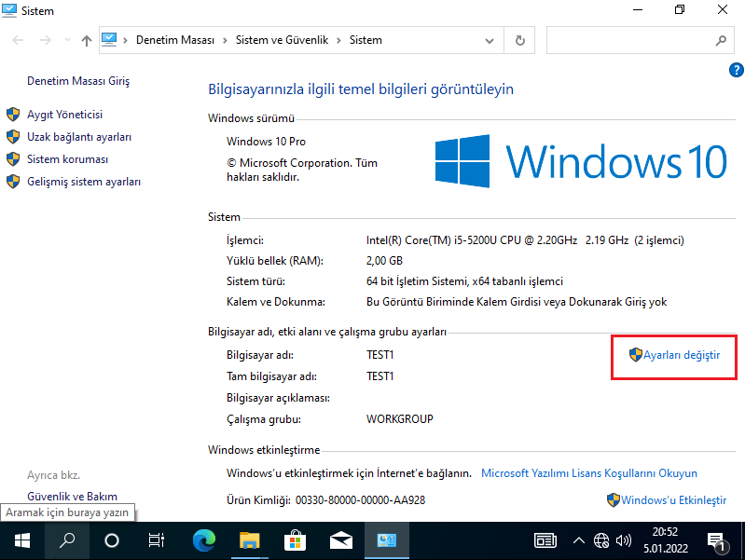Open Aygıt Yöneticisi link
745x560 pixels.
coord(64,115)
